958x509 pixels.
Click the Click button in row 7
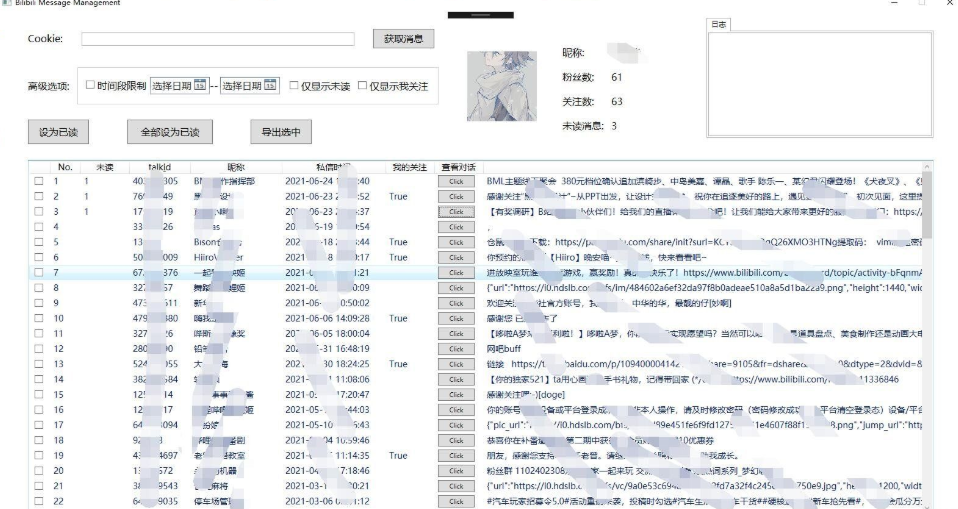[456, 273]
